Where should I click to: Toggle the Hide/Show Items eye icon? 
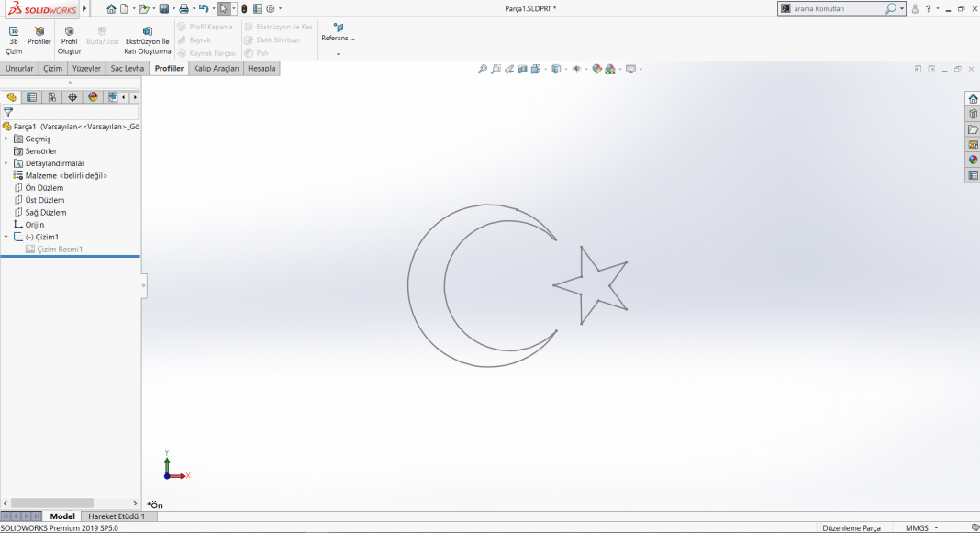click(x=577, y=68)
